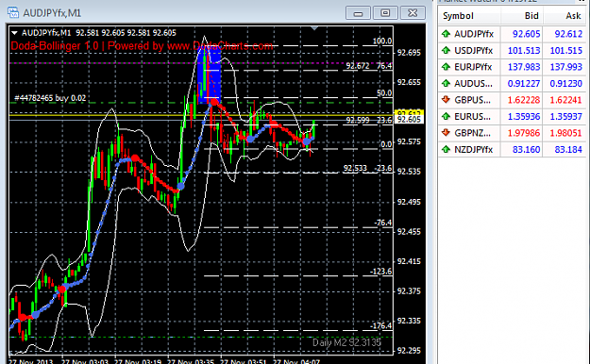Click USDJPYfx bid value 101.513
Viewport: 590px width, 364px height.
[x=524, y=50]
